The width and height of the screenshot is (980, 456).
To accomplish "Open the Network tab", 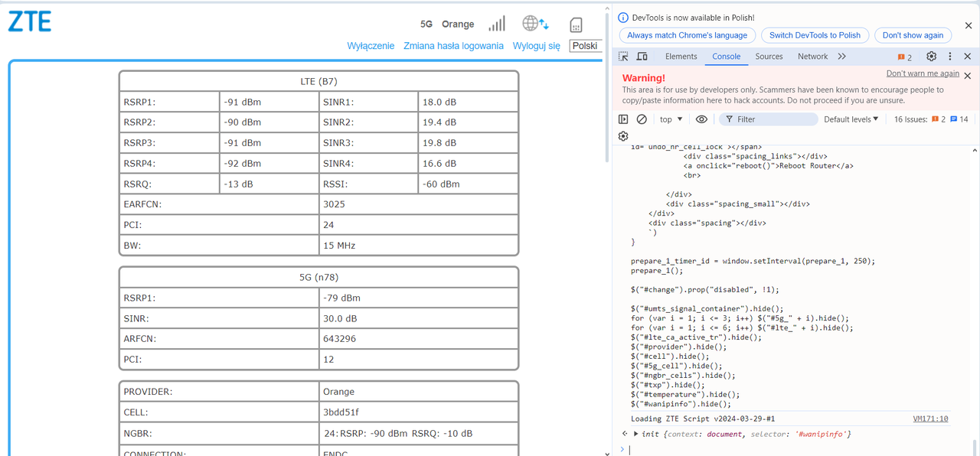I will tap(812, 57).
